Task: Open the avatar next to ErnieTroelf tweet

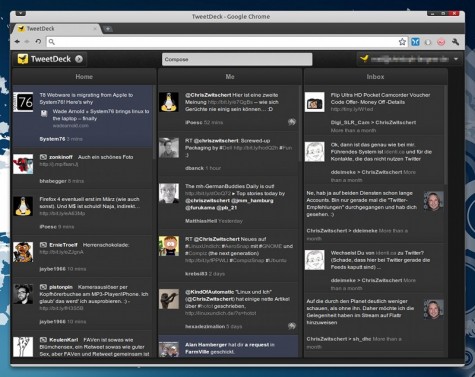Action: click(x=23, y=252)
